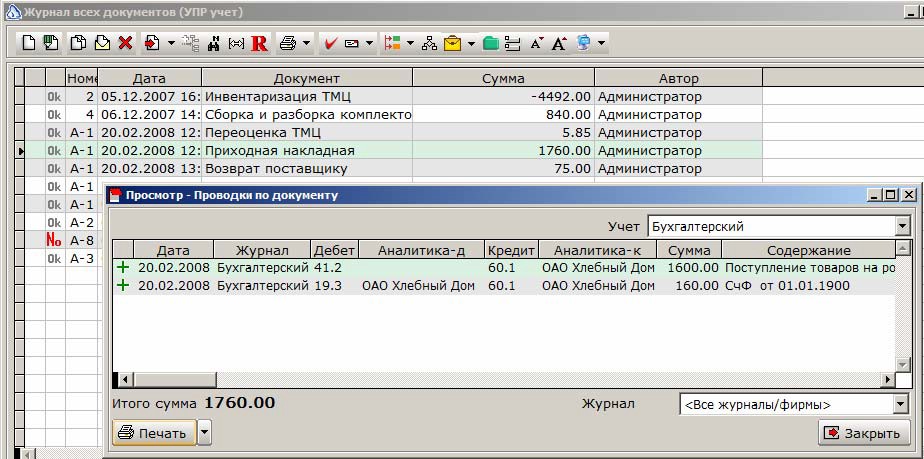Select the posting with sum 1600.00
This screenshot has height=459, width=924.
(x=504, y=268)
